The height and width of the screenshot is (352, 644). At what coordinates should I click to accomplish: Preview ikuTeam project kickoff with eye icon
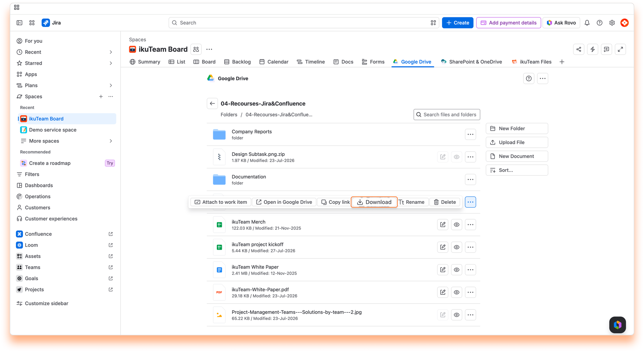pyautogui.click(x=457, y=247)
